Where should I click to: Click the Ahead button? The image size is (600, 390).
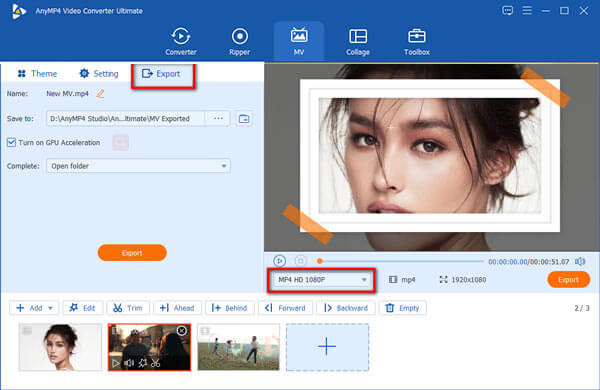[177, 308]
